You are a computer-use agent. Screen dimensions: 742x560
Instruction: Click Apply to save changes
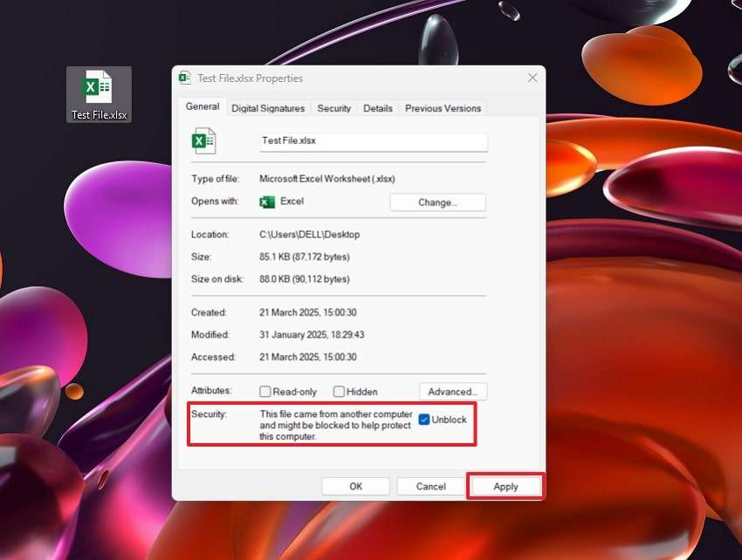point(505,486)
